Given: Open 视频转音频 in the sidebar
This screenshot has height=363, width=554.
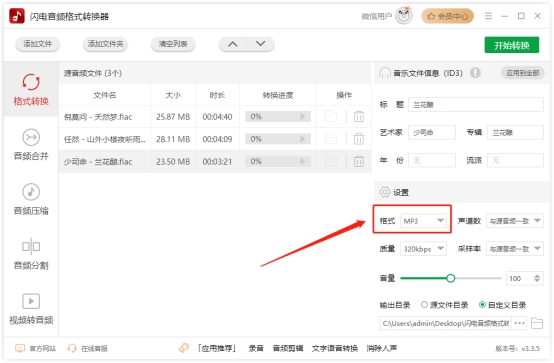Looking at the screenshot, I should (x=31, y=308).
